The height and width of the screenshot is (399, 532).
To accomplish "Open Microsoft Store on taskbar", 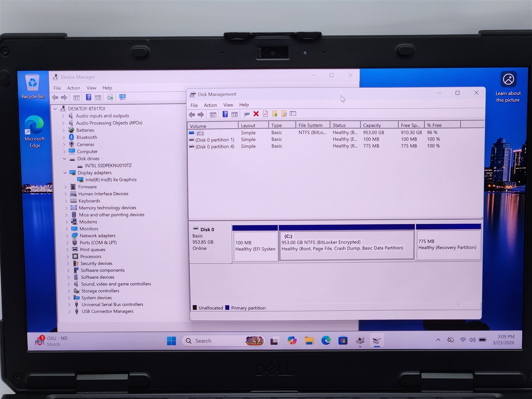I will pyautogui.click(x=343, y=340).
